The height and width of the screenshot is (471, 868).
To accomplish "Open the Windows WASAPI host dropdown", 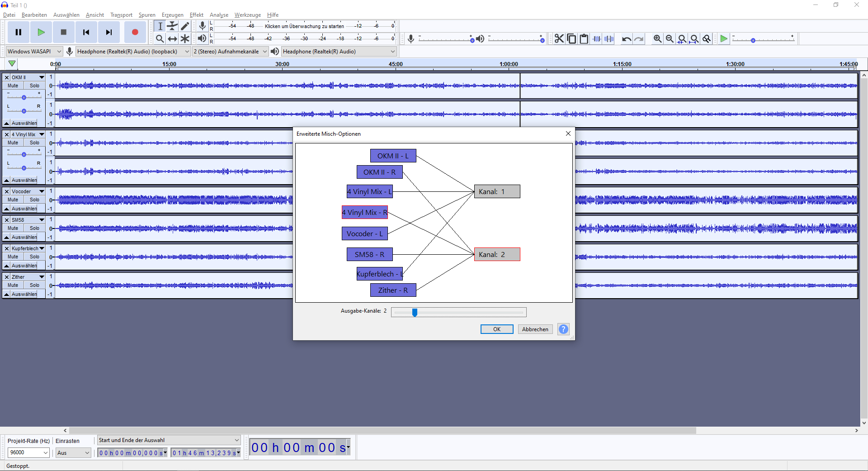I will point(34,52).
